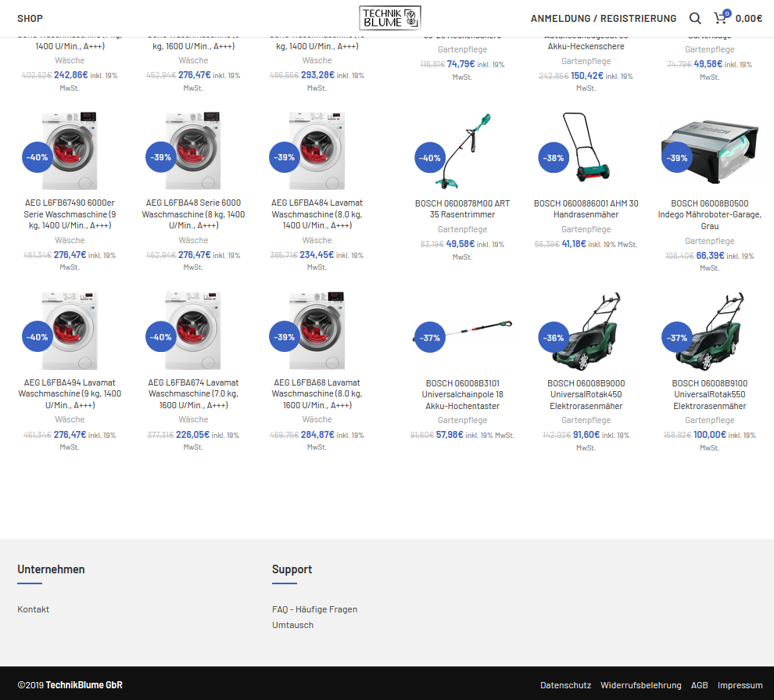Click the 234,45€ sale price
This screenshot has width=774, height=700.
tap(317, 255)
